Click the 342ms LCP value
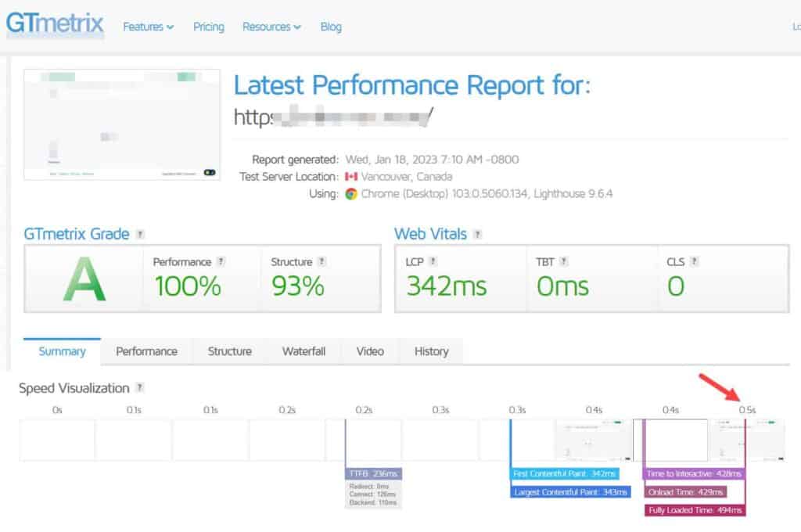801x532 pixels. (x=447, y=286)
